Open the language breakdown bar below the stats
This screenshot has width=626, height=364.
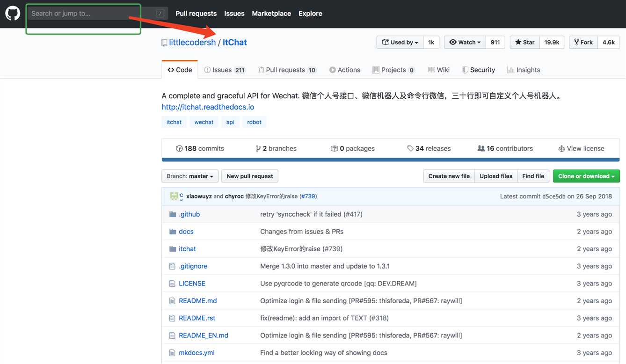tap(391, 160)
